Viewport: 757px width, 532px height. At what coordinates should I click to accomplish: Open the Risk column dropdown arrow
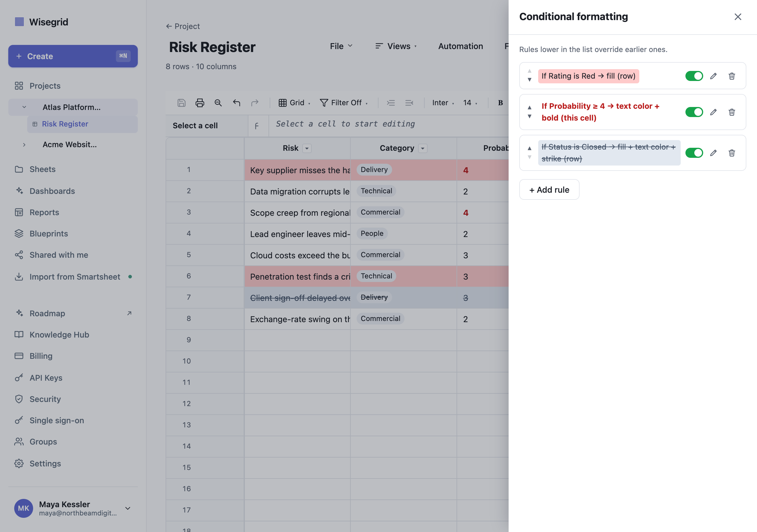(307, 148)
